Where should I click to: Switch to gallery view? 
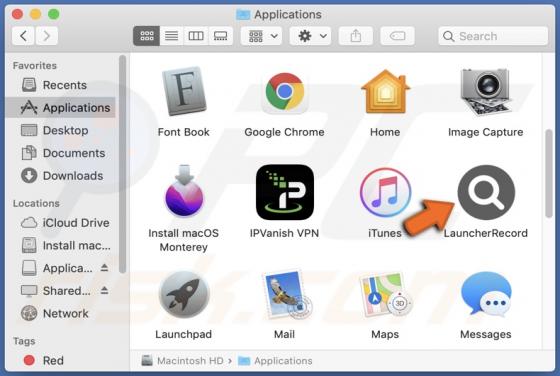click(220, 36)
